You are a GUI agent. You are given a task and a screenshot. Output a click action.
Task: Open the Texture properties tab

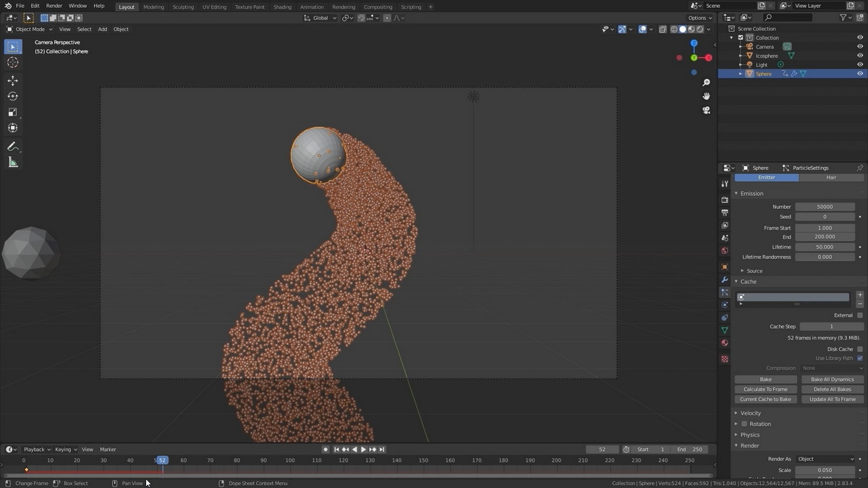point(725,359)
